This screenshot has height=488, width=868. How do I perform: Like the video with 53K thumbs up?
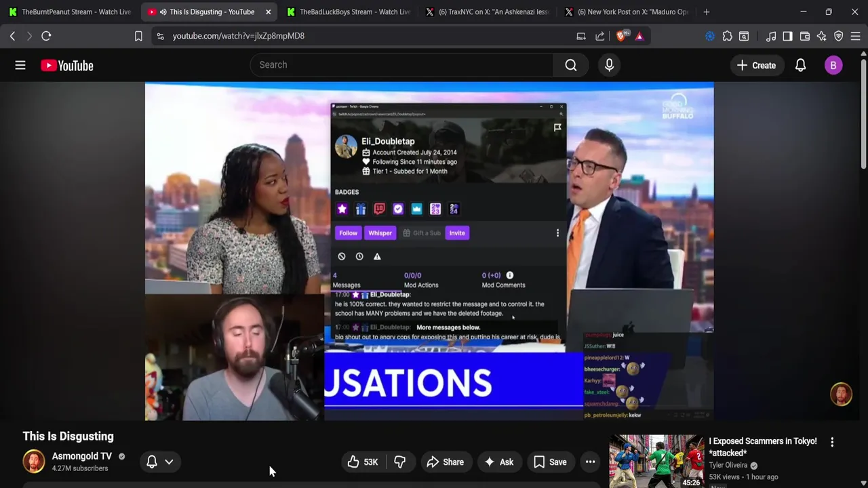[x=362, y=462]
